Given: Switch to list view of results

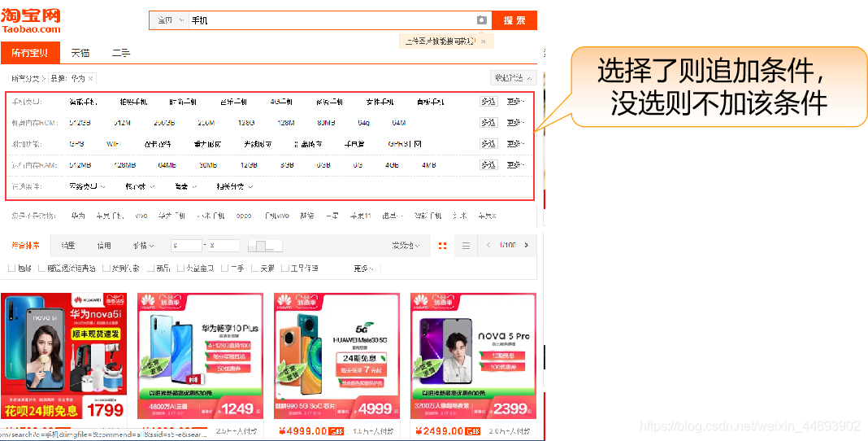Looking at the screenshot, I should point(467,246).
